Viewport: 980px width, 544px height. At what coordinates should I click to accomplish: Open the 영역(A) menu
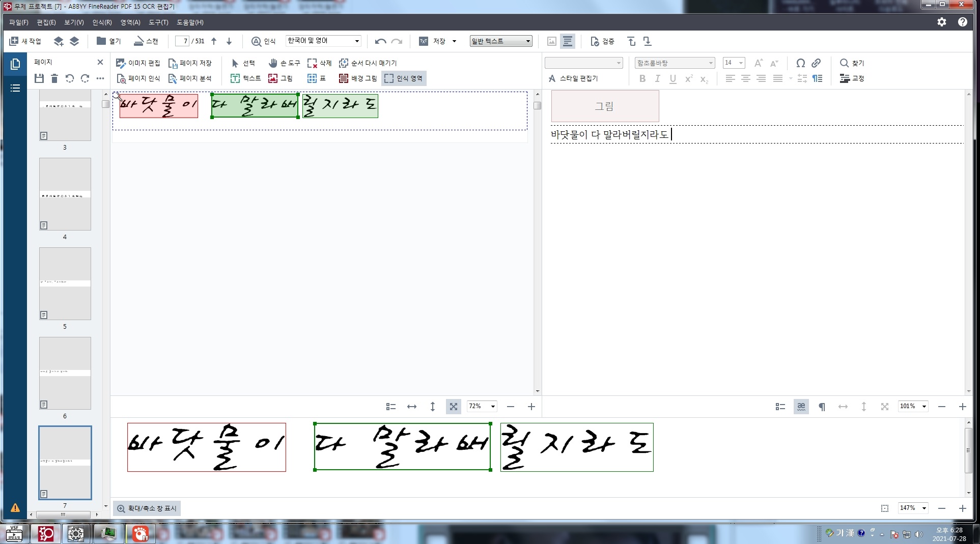tap(130, 22)
